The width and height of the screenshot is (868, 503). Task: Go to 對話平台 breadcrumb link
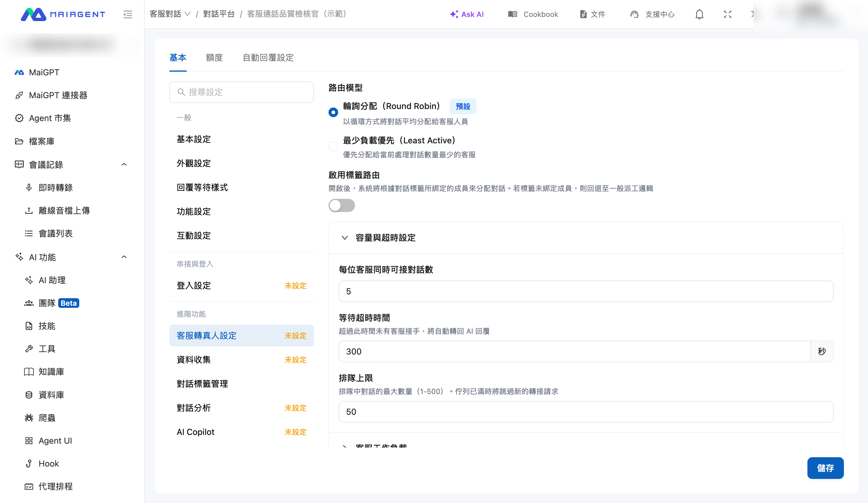219,14
